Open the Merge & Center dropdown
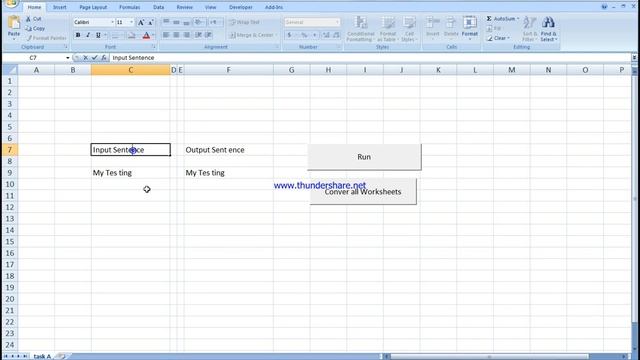This screenshot has width=640, height=360. (276, 35)
